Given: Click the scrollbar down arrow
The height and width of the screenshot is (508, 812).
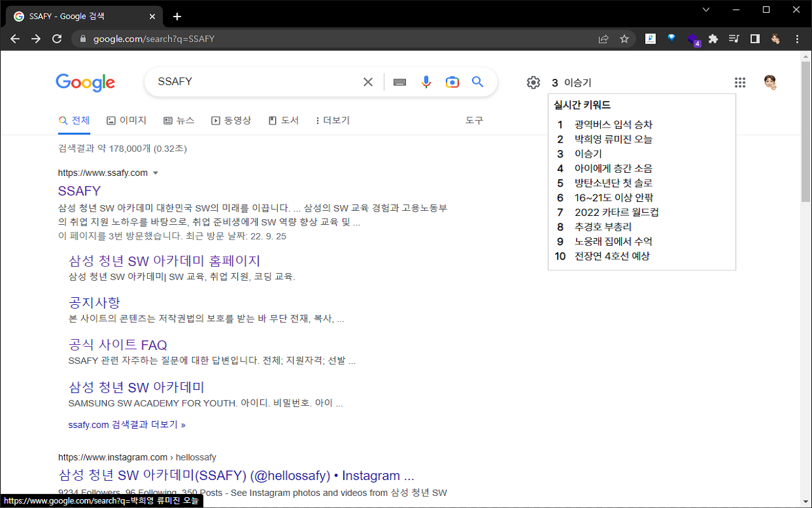Looking at the screenshot, I should [x=806, y=502].
